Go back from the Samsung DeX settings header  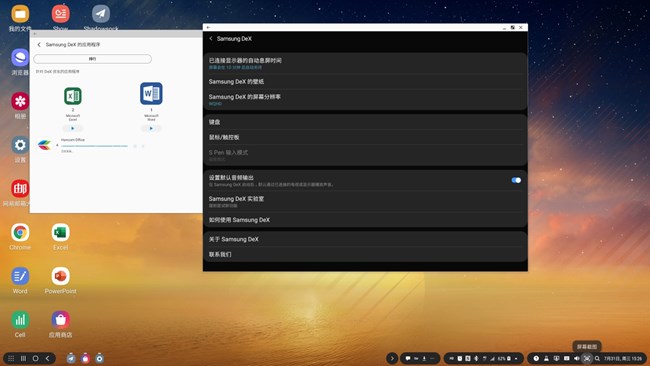pos(211,39)
